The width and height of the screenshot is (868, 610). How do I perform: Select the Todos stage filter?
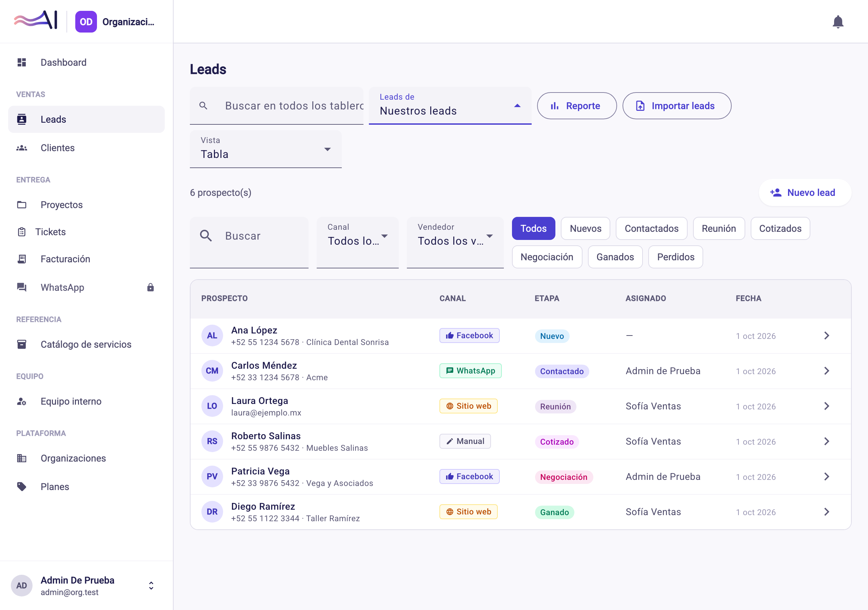coord(533,229)
